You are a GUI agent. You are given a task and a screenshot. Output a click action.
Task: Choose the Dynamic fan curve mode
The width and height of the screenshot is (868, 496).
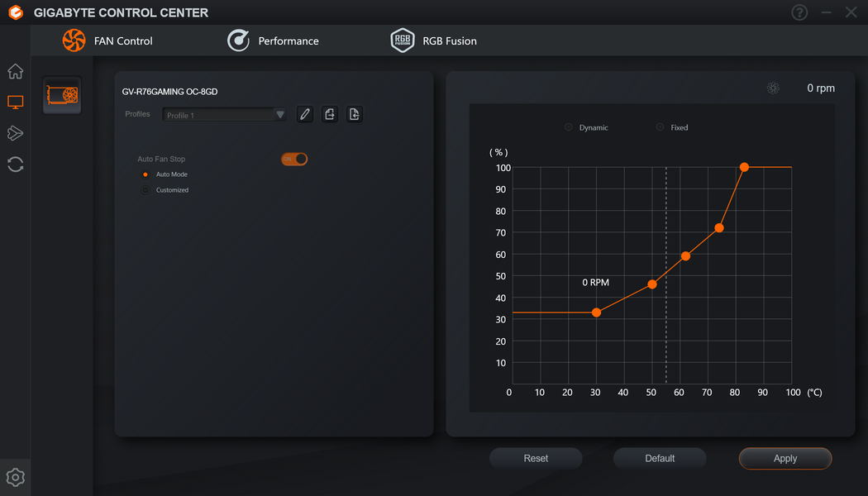(x=569, y=127)
